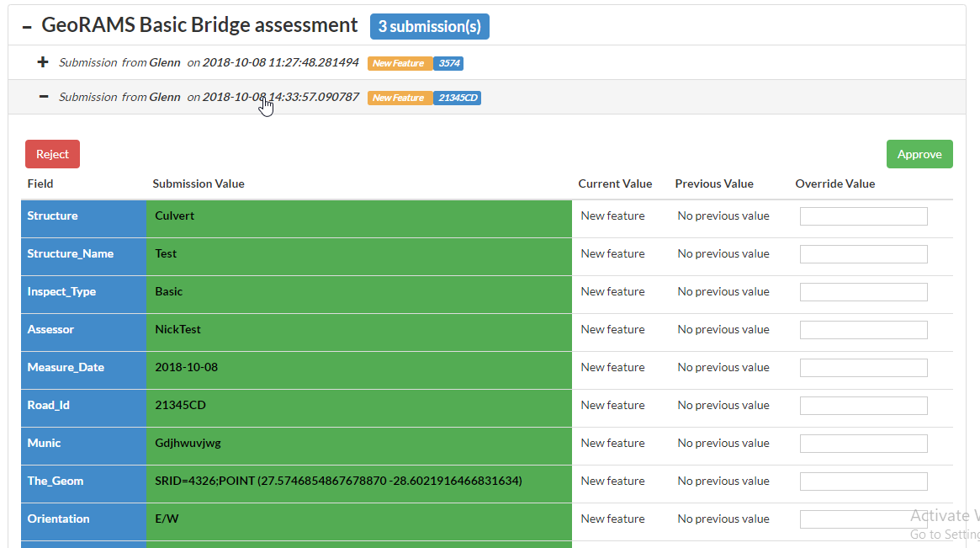
Task: Focus the Structure override value field
Action: [863, 216]
